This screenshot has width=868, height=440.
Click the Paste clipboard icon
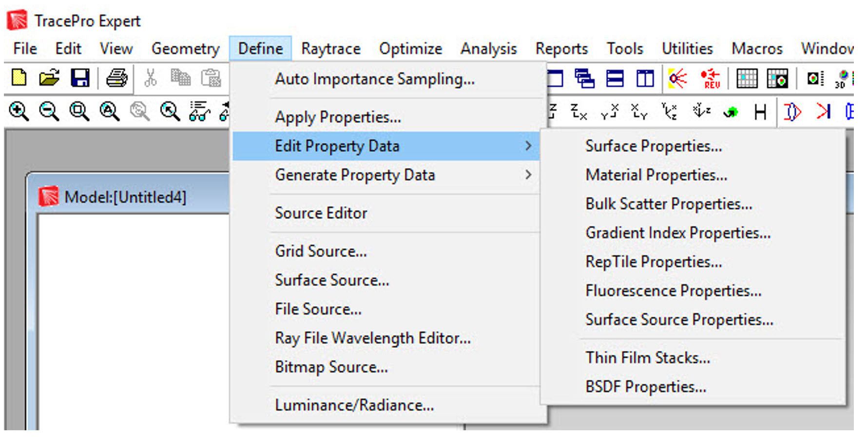(x=211, y=78)
